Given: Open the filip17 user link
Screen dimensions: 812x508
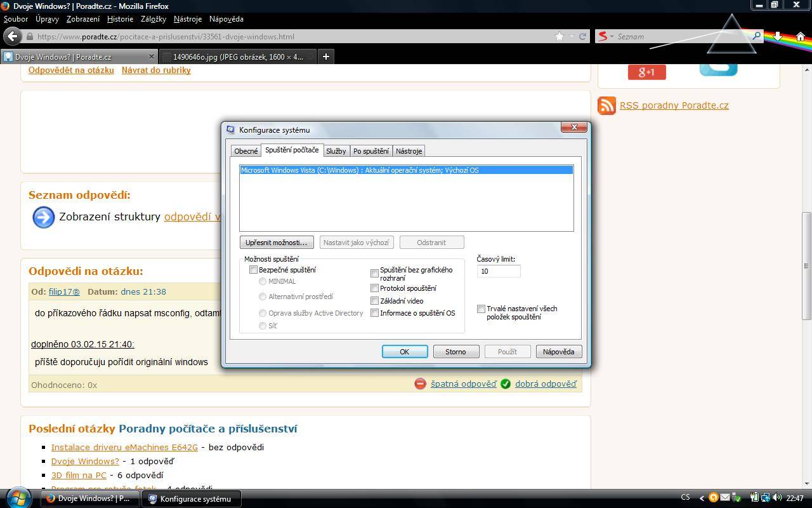Looking at the screenshot, I should click(64, 291).
